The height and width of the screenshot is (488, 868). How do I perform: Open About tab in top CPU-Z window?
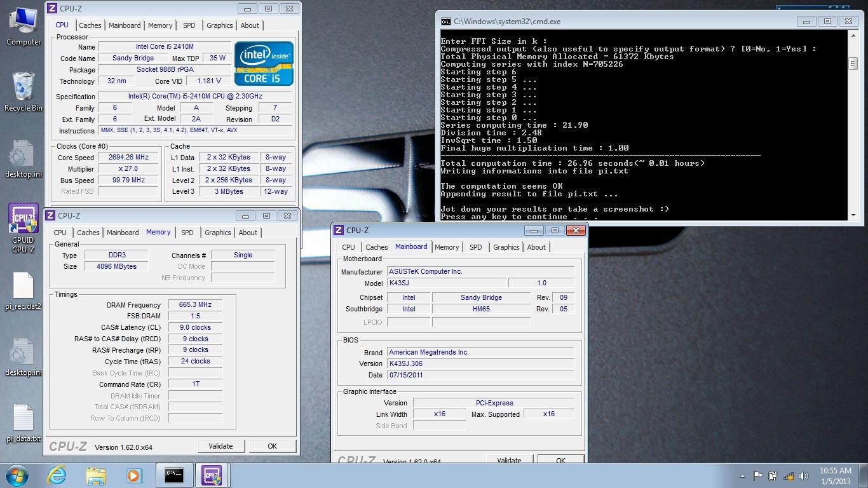click(250, 25)
